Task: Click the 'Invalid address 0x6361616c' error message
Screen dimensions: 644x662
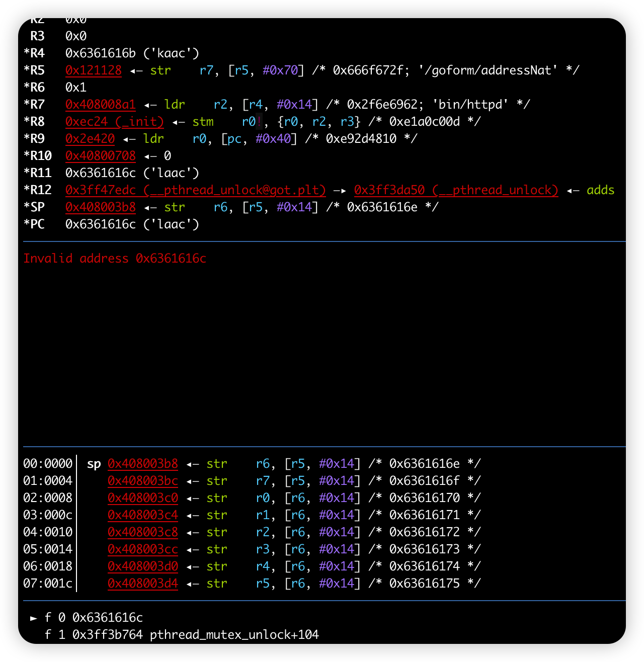Action: (115, 259)
